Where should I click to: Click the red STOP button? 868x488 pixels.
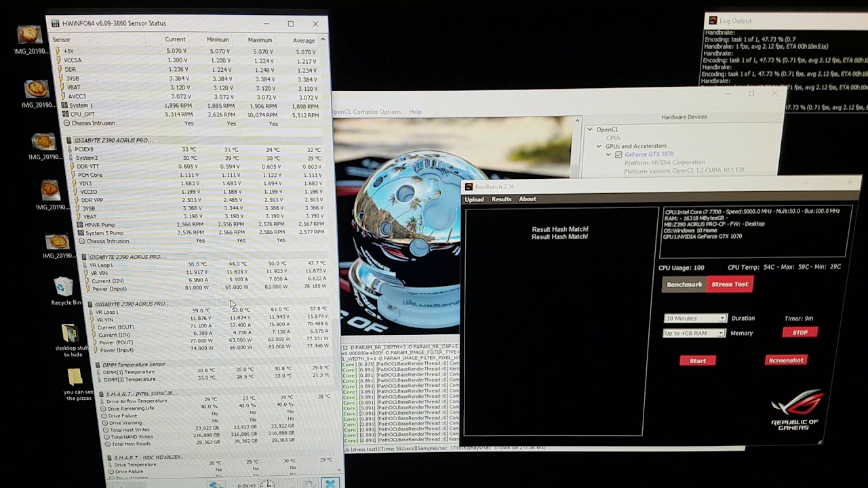800,333
